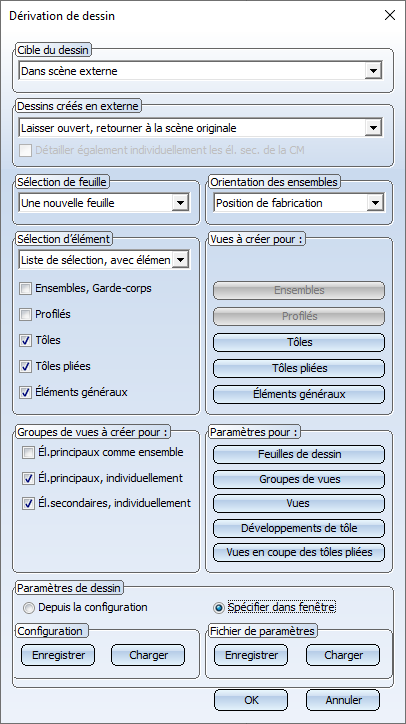
Task: Select the Depuis la configuration radio button
Action: 29,608
